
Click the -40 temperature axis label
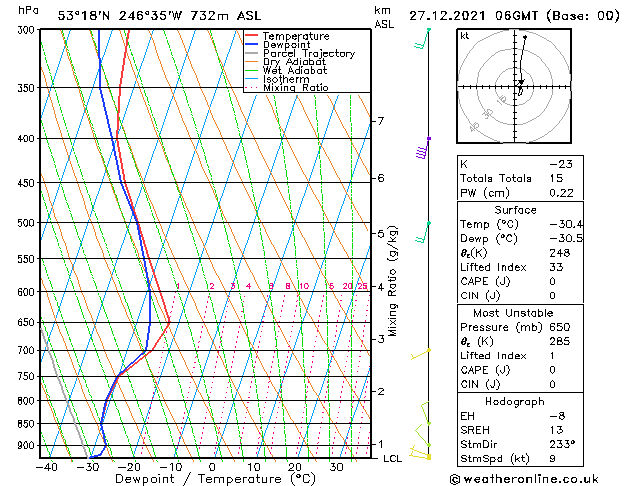click(47, 467)
